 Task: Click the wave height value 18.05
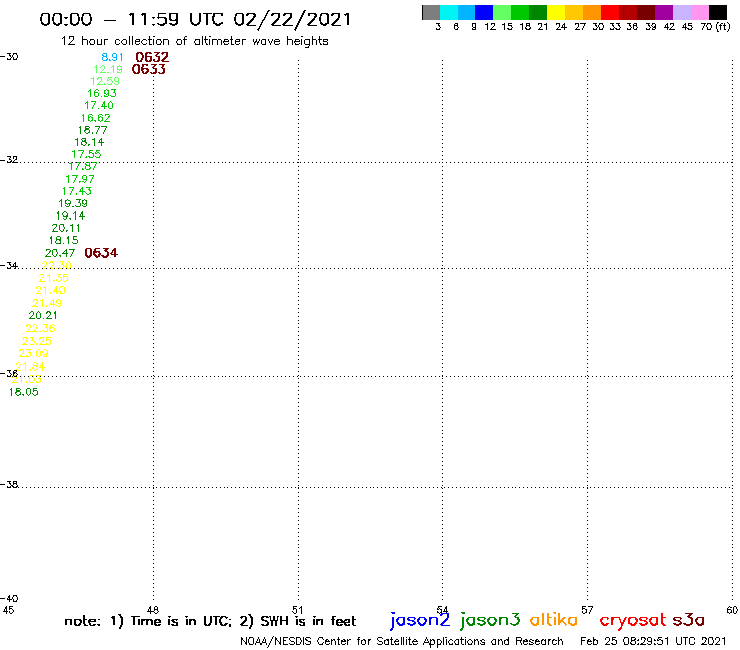pyautogui.click(x=24, y=392)
